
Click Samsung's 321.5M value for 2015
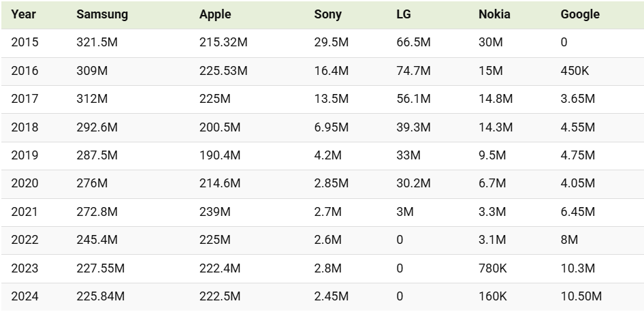(x=97, y=42)
